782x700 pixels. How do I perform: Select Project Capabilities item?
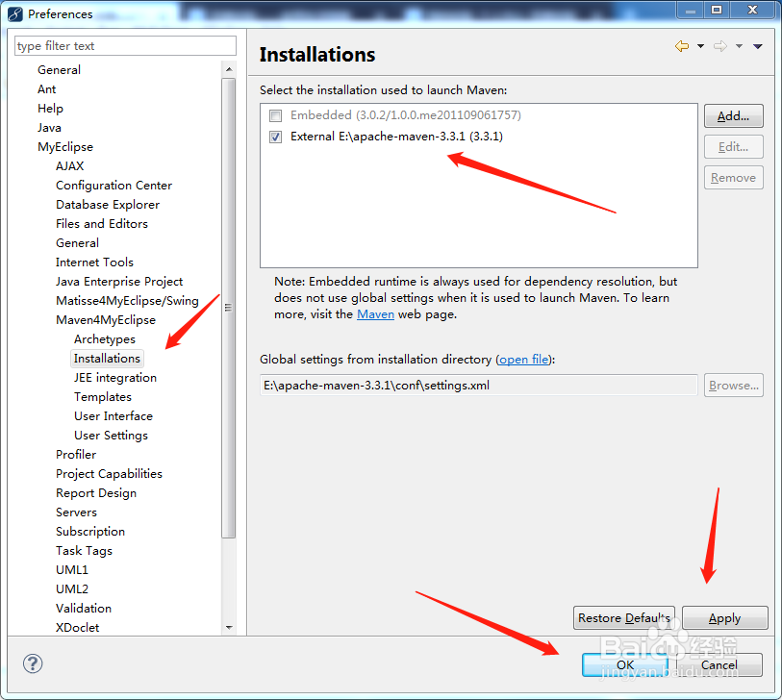(x=110, y=474)
